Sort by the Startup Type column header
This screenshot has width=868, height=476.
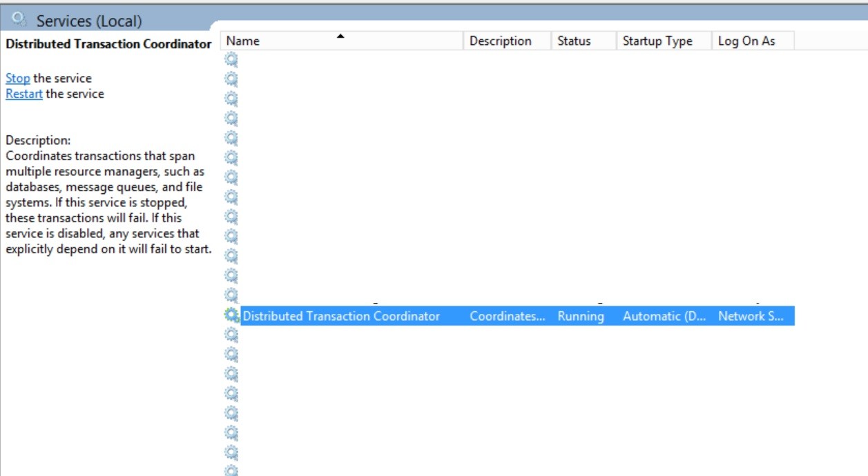tap(664, 41)
